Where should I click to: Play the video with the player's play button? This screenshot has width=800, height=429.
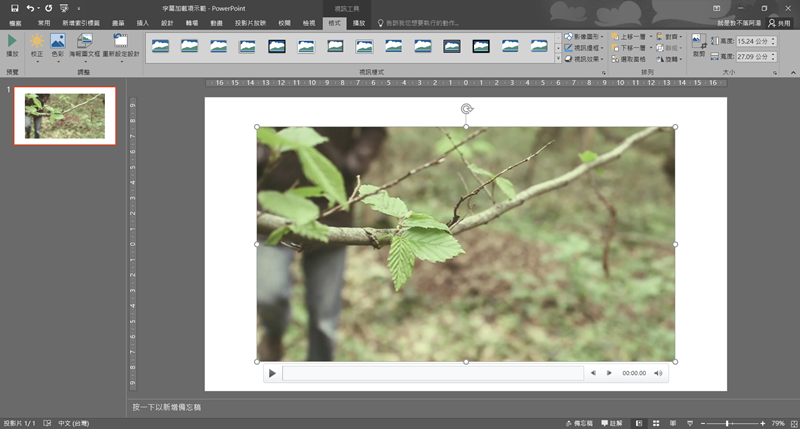272,373
